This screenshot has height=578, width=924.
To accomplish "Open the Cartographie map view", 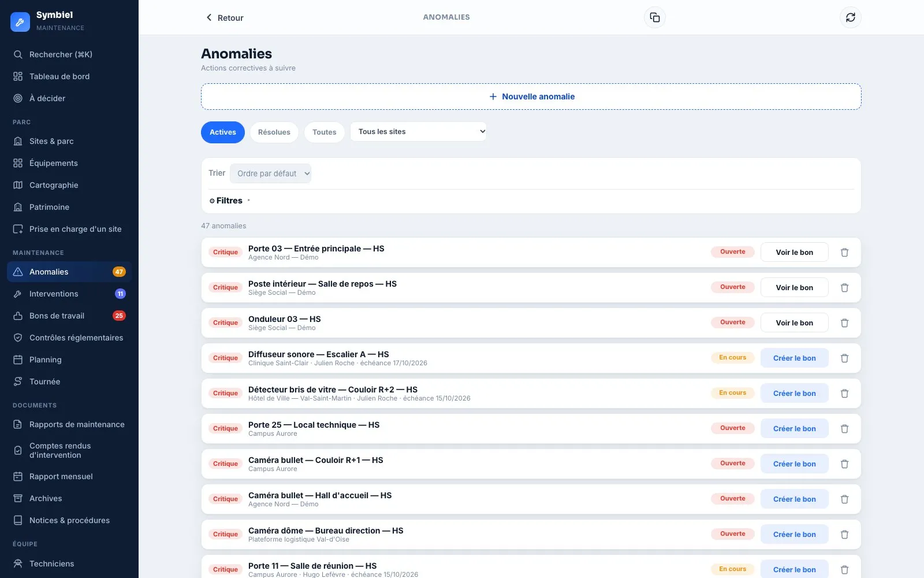I will [69, 185].
